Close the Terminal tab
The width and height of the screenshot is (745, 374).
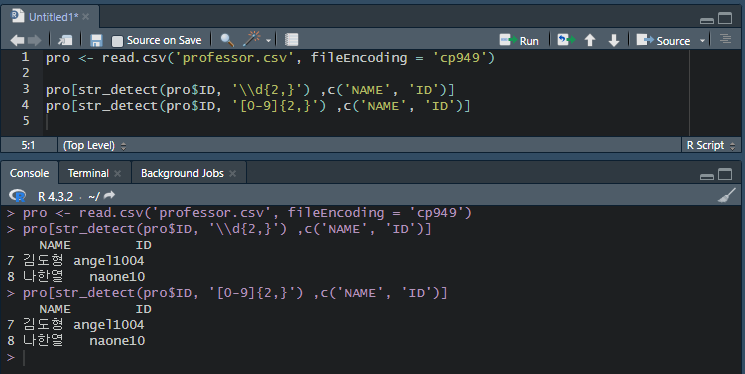tap(117, 174)
